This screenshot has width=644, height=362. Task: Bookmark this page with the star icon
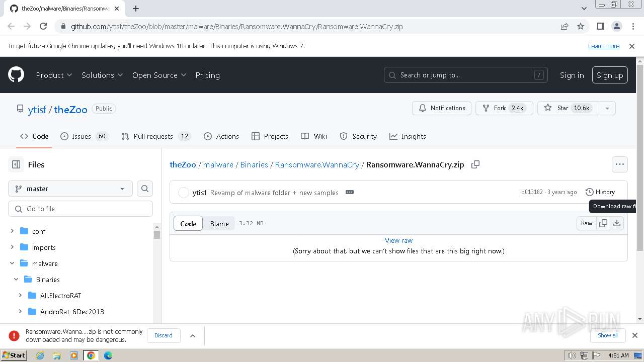coord(581,26)
